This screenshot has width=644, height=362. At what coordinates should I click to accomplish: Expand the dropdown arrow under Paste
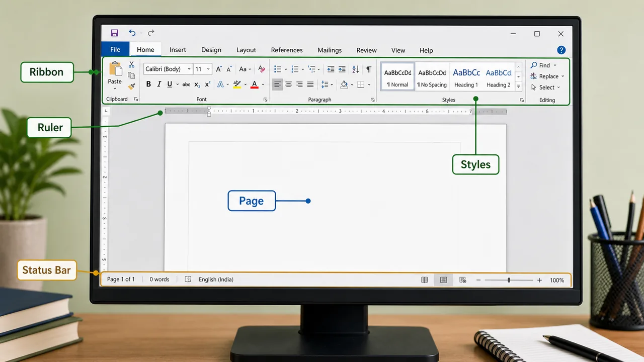115,89
